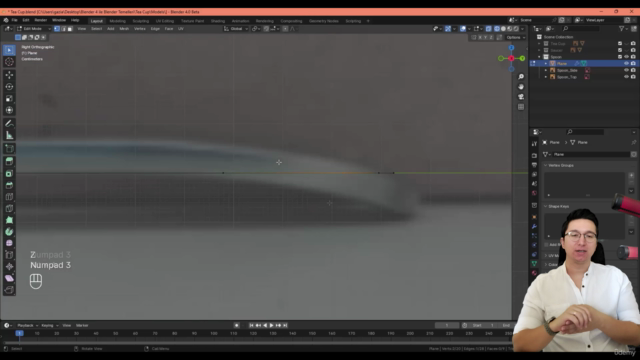The height and width of the screenshot is (360, 640).
Task: Expand Spoon_Side in outliner
Action: click(x=546, y=70)
